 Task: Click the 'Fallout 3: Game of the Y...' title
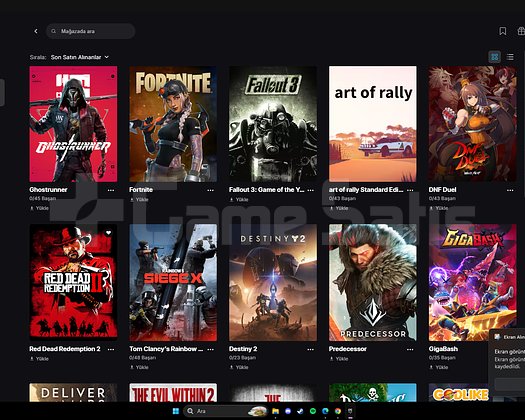click(267, 190)
